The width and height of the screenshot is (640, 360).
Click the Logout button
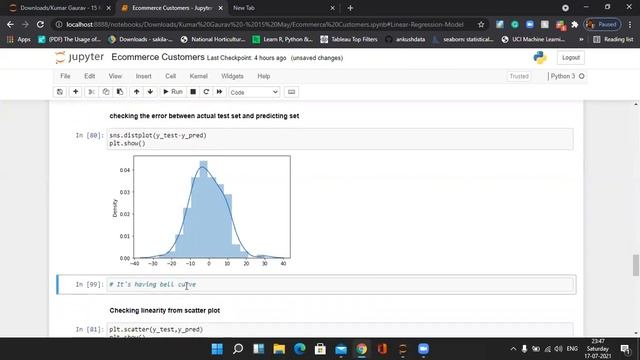(x=571, y=58)
